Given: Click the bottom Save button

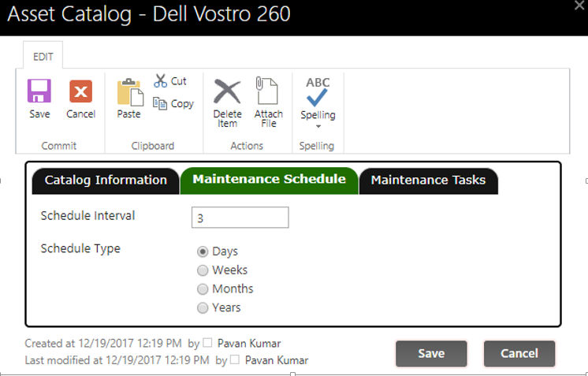Looking at the screenshot, I should [431, 354].
